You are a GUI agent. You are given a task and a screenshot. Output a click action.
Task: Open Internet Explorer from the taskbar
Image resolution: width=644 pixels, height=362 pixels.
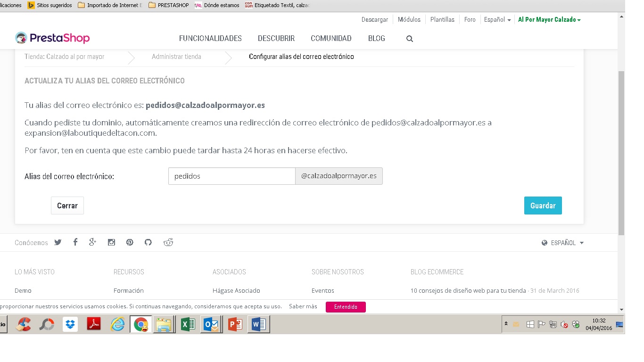click(117, 324)
